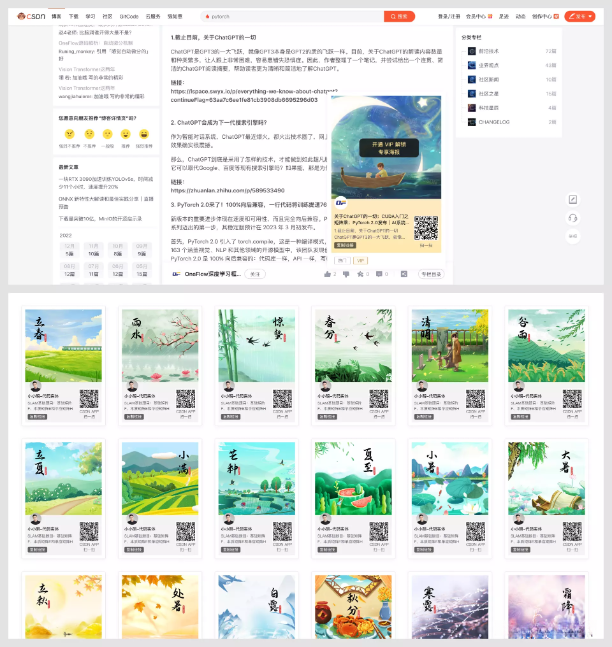Image resolution: width=612 pixels, height=647 pixels.
Task: Click the 开通 VIP 解锁专享海报 button
Action: (389, 148)
